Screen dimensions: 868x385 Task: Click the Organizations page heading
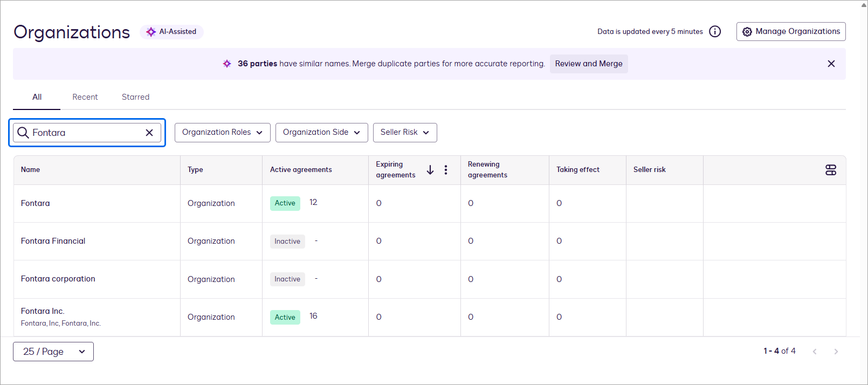click(72, 32)
